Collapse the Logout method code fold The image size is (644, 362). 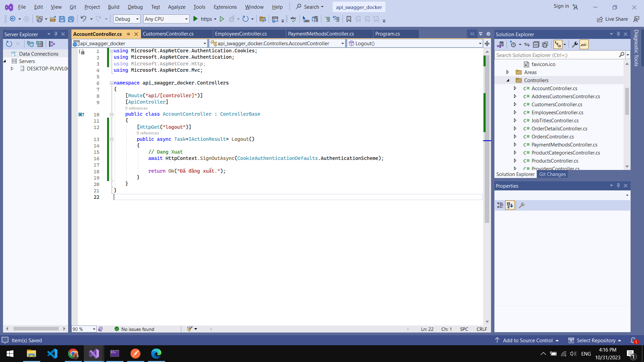[112, 139]
